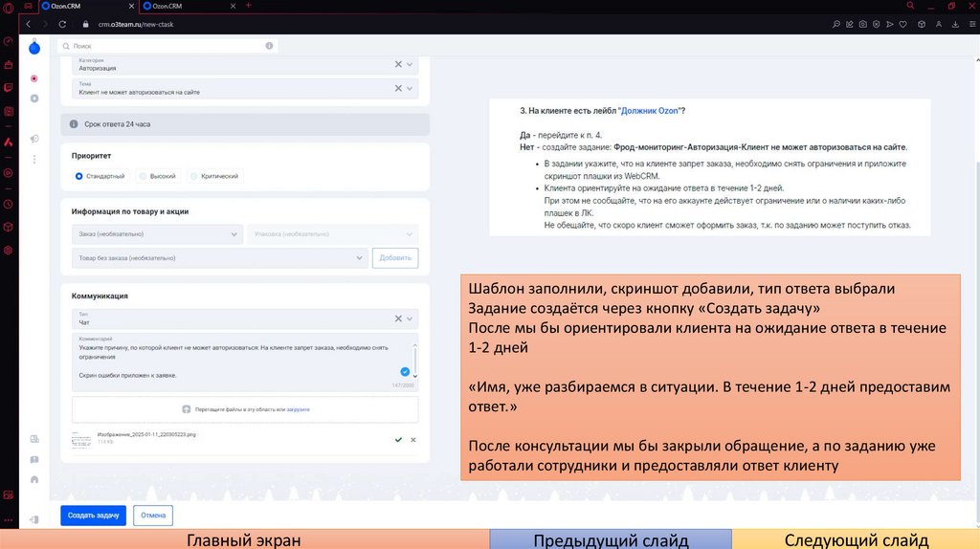980x549 pixels.
Task: Go to Главный экран slide button
Action: (x=244, y=539)
